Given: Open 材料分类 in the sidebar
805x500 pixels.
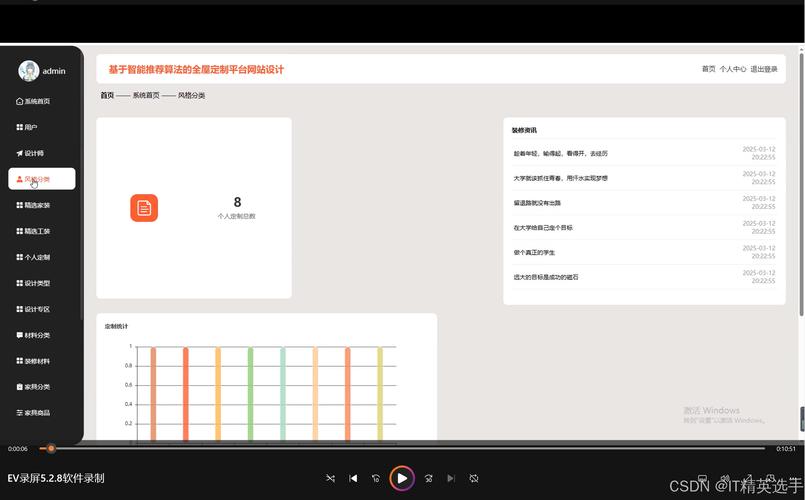Looking at the screenshot, I should (x=33, y=335).
